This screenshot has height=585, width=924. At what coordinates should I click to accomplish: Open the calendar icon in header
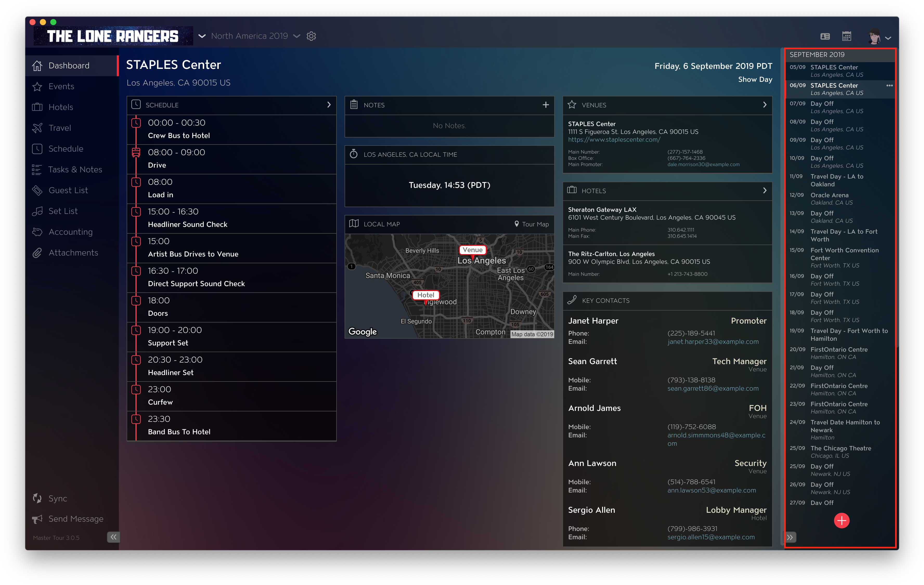(847, 36)
